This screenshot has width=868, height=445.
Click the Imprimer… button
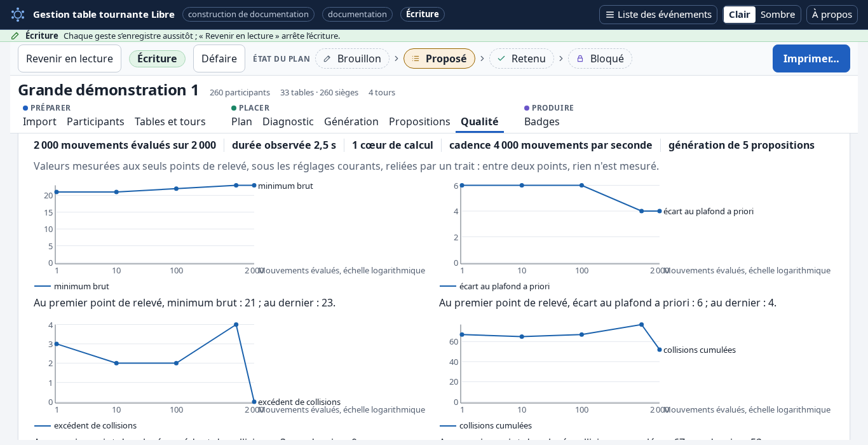811,58
